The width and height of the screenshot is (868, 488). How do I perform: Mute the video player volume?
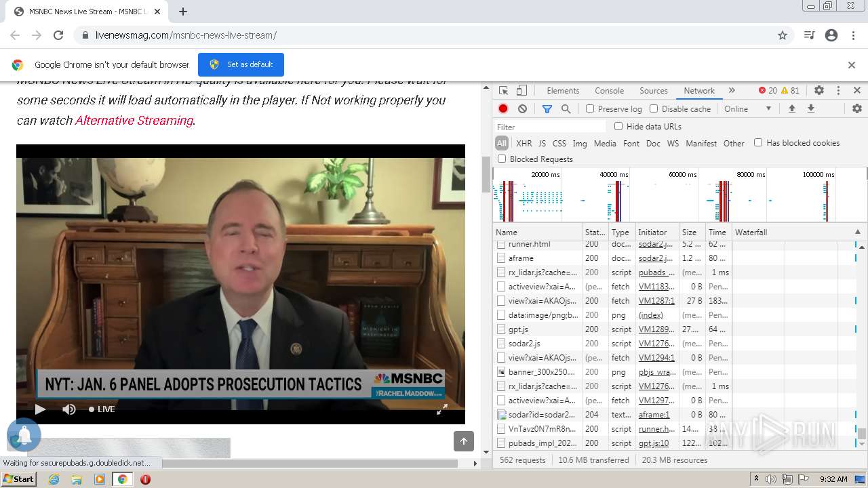(69, 409)
